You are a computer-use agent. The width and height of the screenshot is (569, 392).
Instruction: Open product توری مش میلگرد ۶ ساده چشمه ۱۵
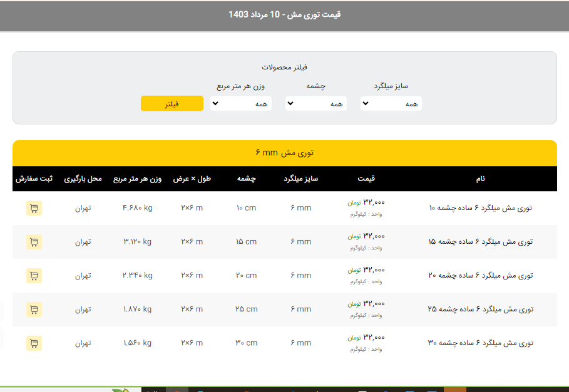[480, 241]
